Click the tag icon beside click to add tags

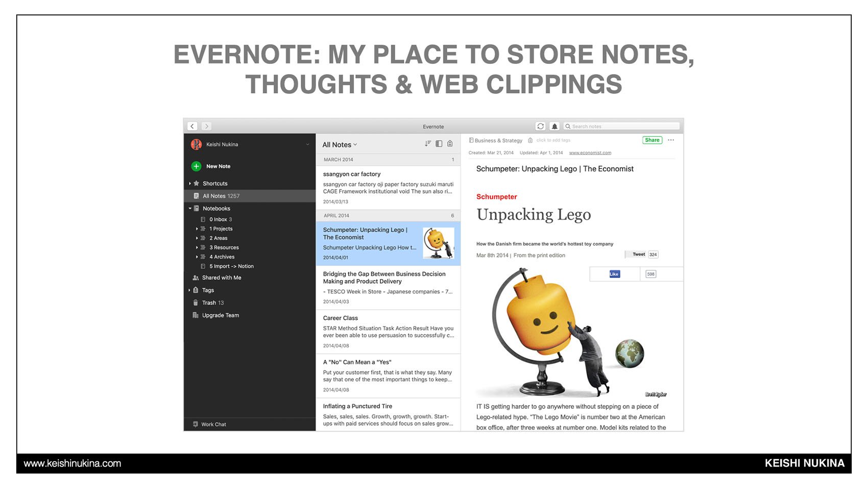point(530,140)
